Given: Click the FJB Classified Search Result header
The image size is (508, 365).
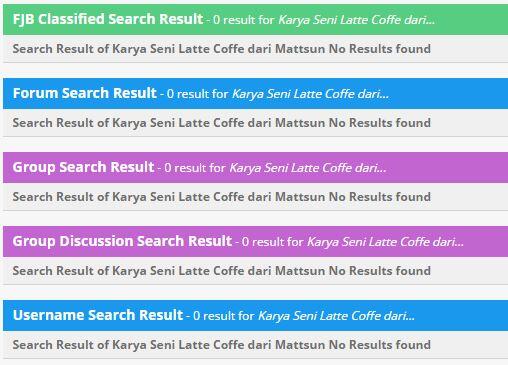Looking at the screenshot, I should click(255, 19).
